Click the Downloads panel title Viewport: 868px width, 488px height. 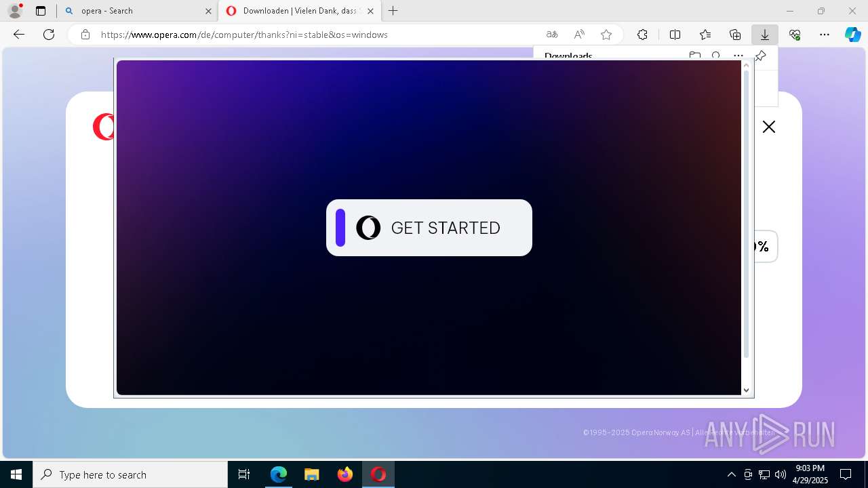[568, 56]
